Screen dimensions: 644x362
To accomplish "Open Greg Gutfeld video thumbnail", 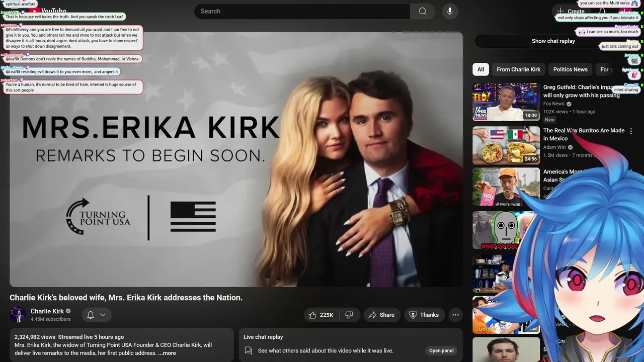I will click(506, 102).
